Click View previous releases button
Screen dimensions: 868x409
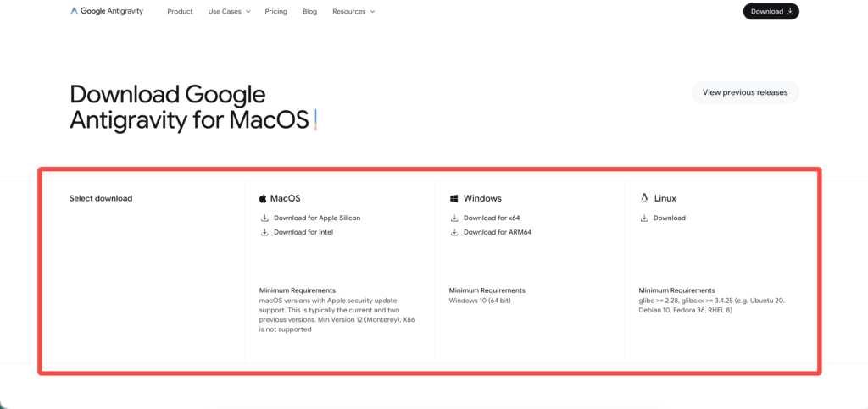coord(745,92)
